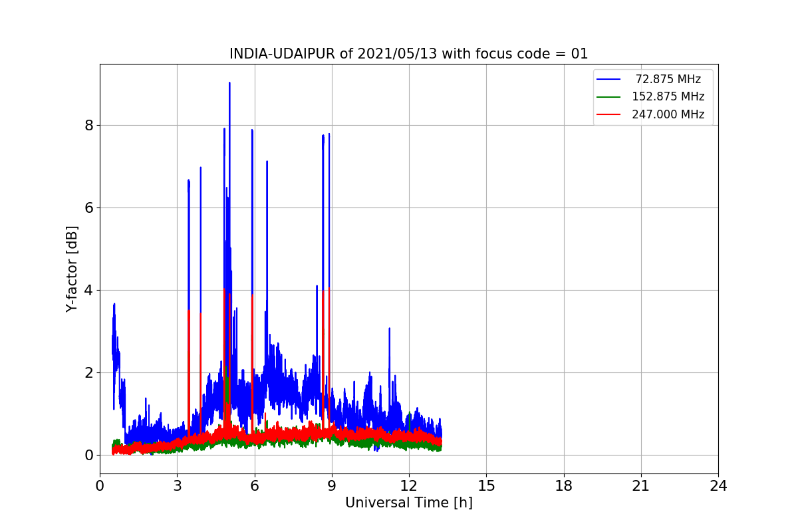Image resolution: width=798 pixels, height=532 pixels.
Task: Select the '152.875 MHz' legend label
Action: [x=668, y=96]
